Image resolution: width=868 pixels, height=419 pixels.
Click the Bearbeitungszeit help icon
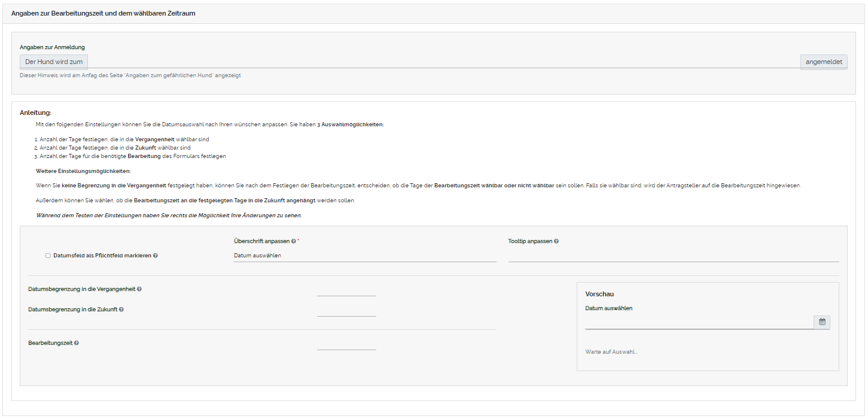(77, 343)
